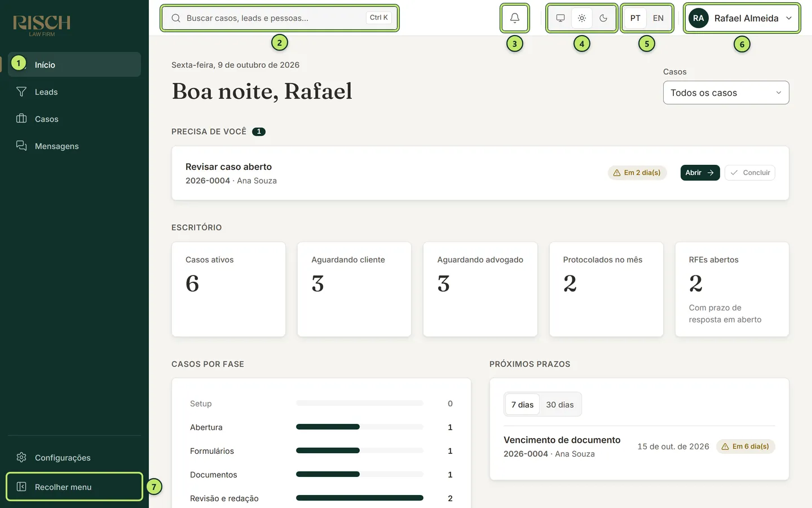
Task: Click the Documentos phase label
Action: coord(214,475)
